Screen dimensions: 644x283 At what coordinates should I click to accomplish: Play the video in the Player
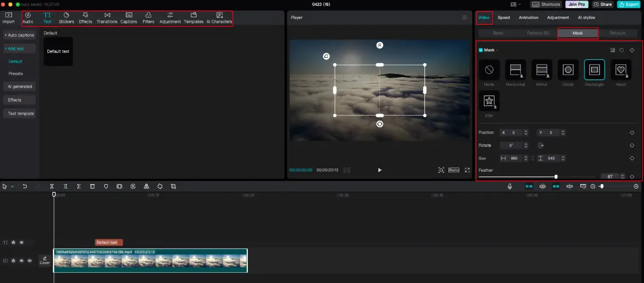point(379,170)
